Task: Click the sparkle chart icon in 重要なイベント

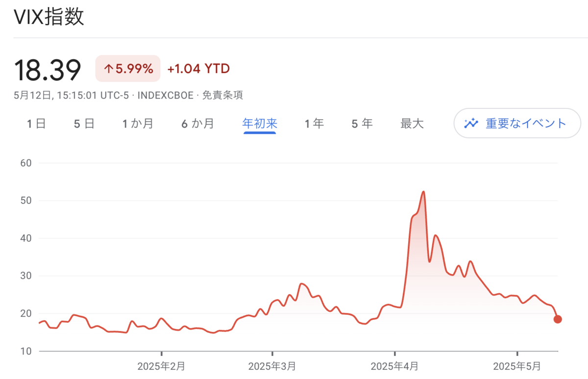Action: pyautogui.click(x=471, y=123)
